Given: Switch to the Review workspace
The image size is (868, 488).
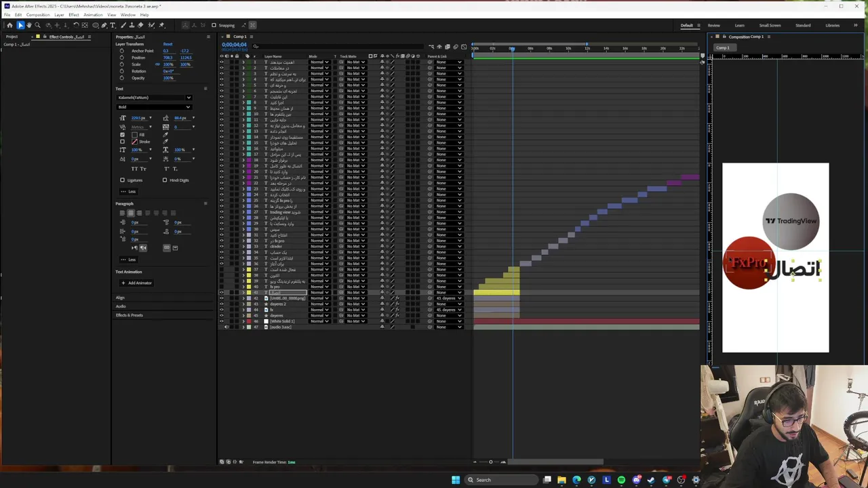Looking at the screenshot, I should click(714, 26).
